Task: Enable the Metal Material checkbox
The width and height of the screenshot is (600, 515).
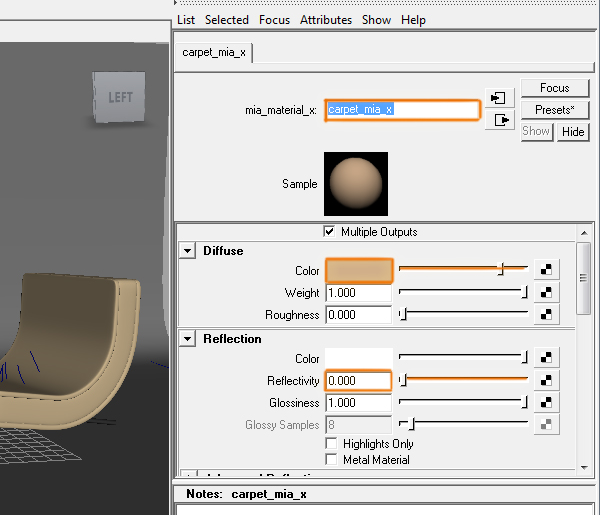Action: pos(331,459)
